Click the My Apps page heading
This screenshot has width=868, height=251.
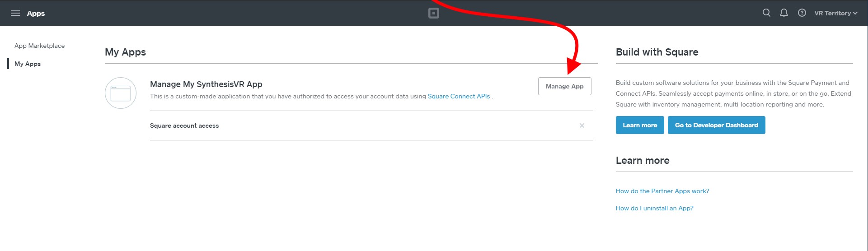(x=125, y=52)
